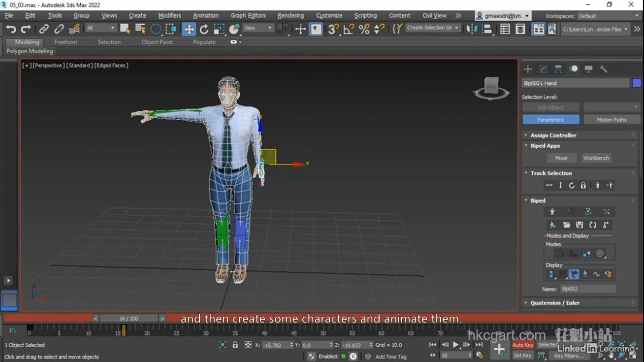This screenshot has width=644, height=362.
Task: Open the Scene Explorer toggle icon
Action: point(505,29)
